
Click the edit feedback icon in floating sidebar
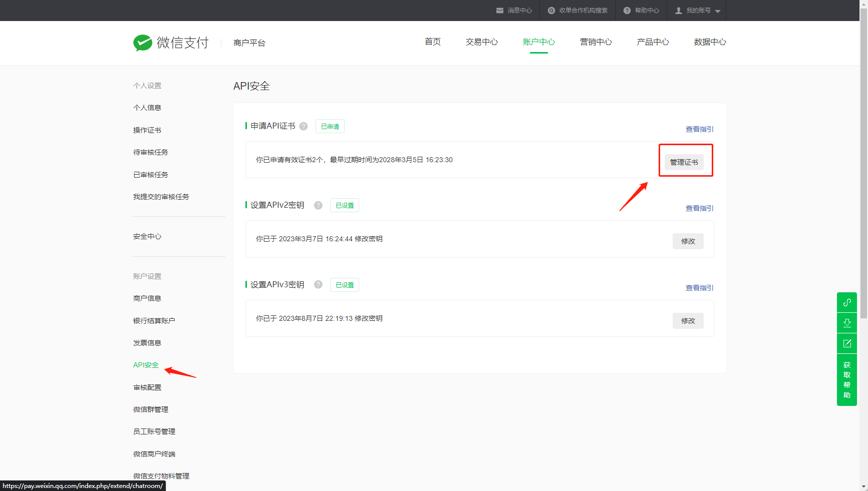click(847, 343)
